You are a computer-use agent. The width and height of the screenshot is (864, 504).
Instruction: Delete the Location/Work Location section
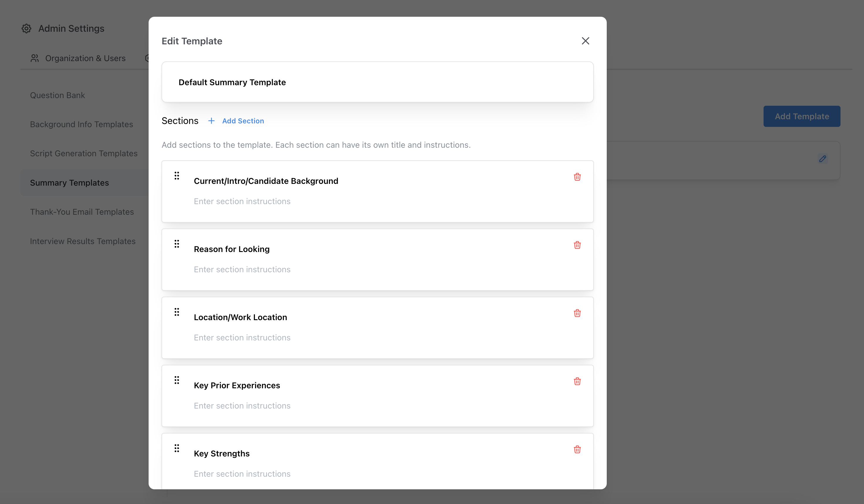pos(577,313)
